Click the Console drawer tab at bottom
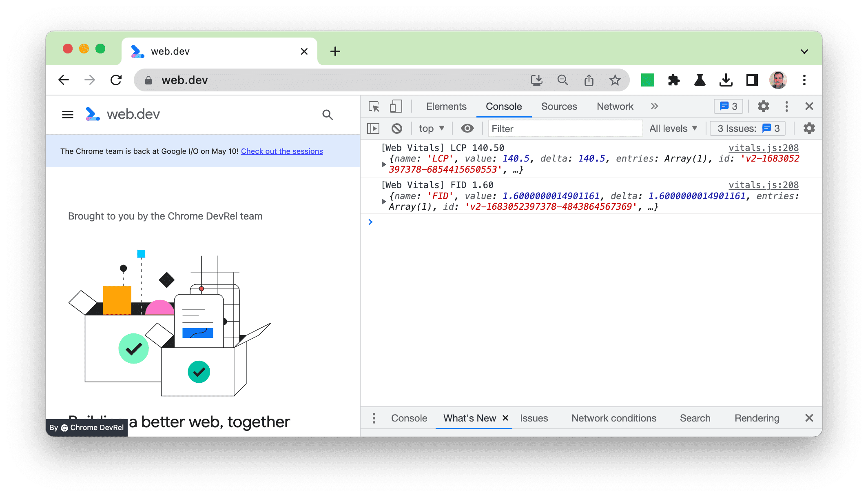The width and height of the screenshot is (868, 497). coord(408,418)
